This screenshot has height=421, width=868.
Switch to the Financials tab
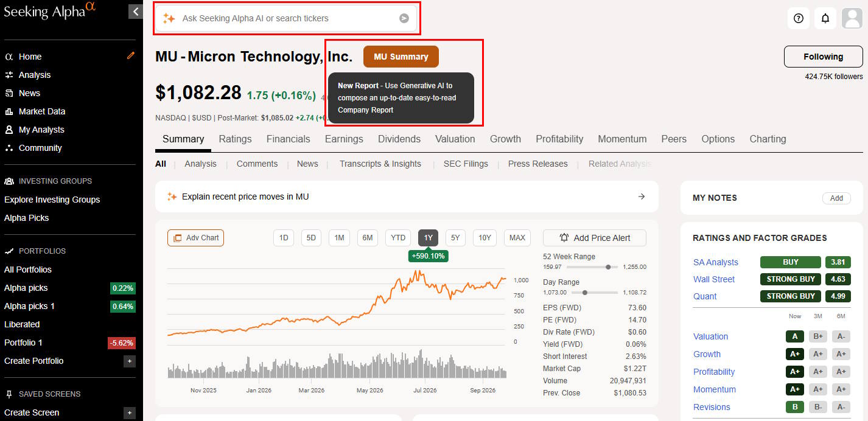(288, 139)
